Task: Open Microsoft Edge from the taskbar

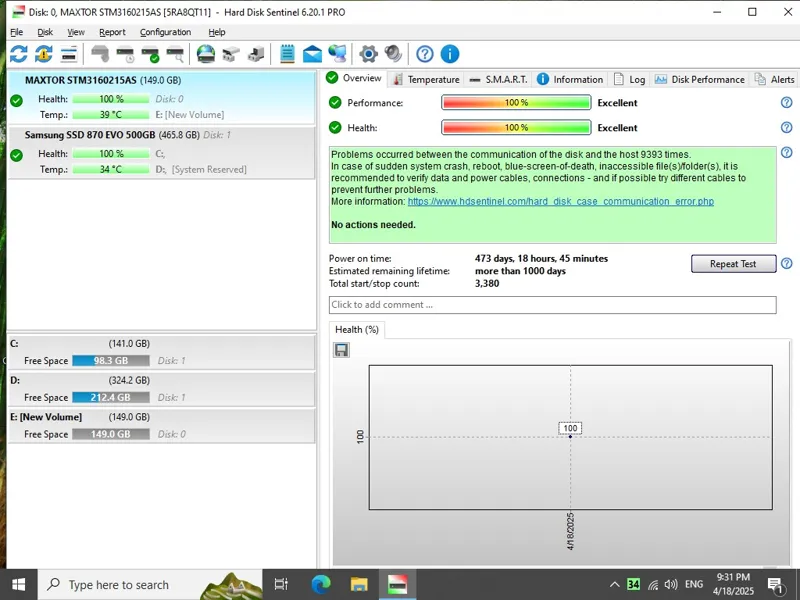Action: coord(320,584)
